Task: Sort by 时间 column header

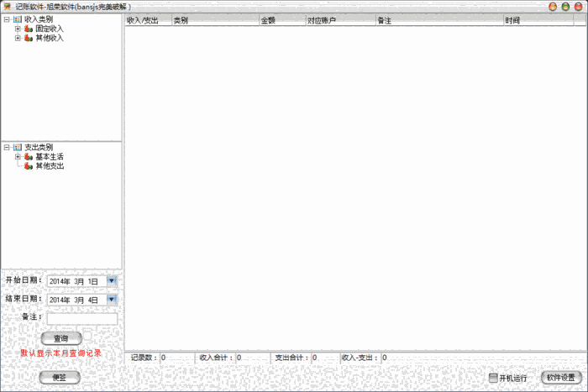Action: [538, 20]
